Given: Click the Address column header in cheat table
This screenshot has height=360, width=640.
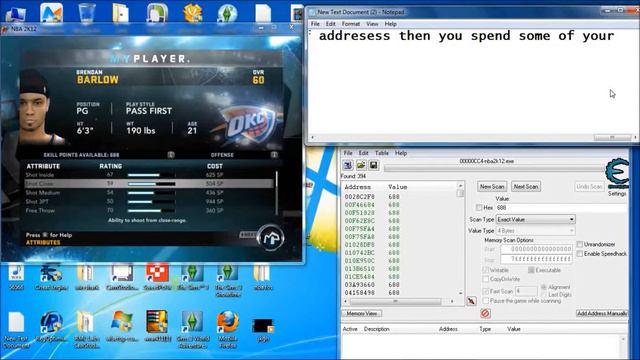Looking at the screenshot, I should click(x=448, y=329).
